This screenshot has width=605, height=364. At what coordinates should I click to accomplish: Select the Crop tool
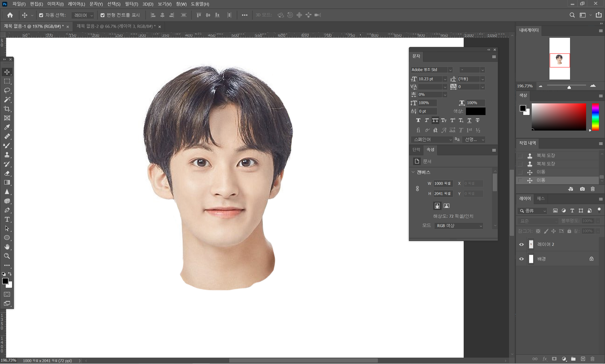pyautogui.click(x=7, y=109)
